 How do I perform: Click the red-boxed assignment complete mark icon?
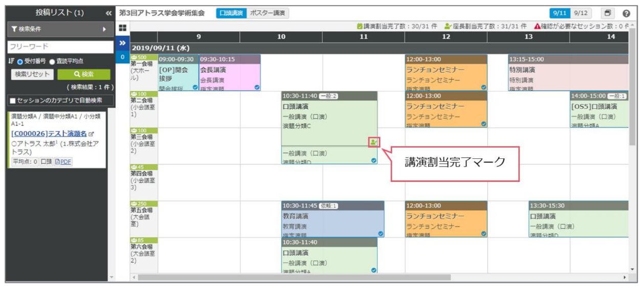374,142
